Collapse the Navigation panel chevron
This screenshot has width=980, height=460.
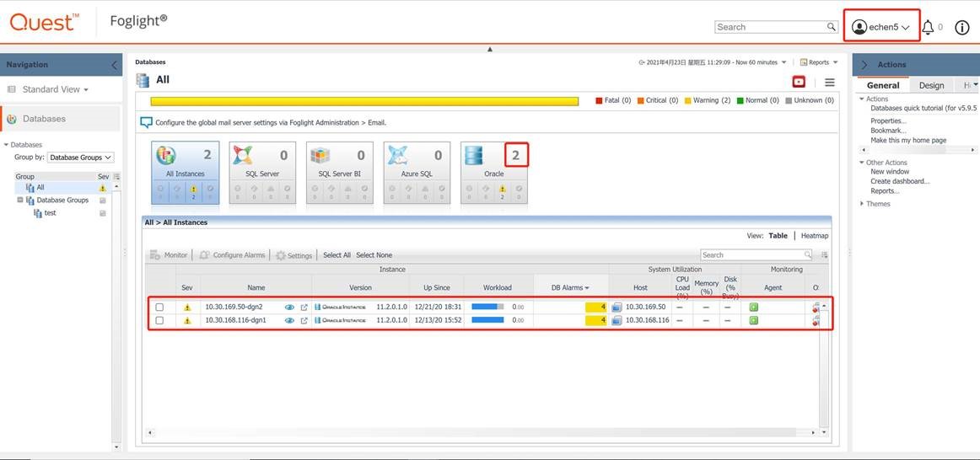114,65
